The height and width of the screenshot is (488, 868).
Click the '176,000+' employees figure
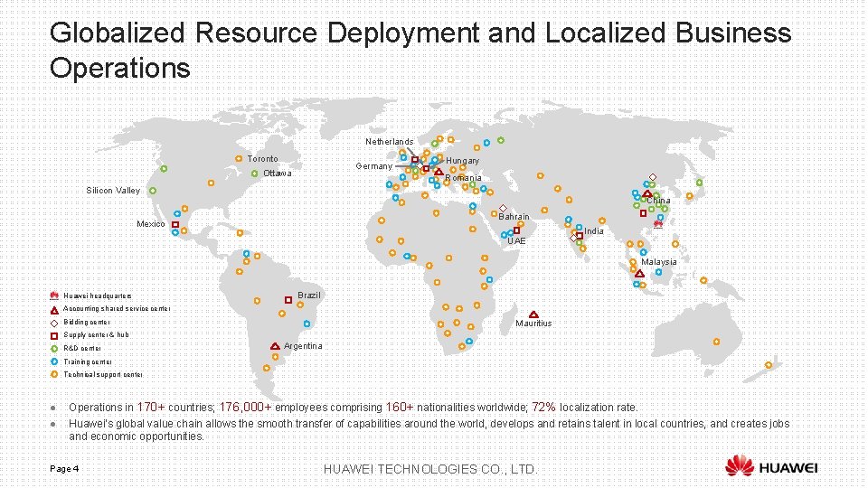click(246, 408)
